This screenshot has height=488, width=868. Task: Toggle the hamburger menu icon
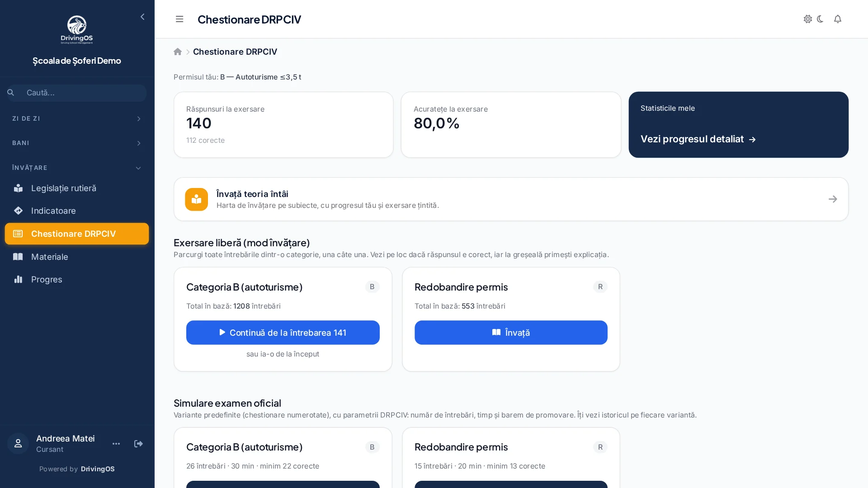pos(179,19)
